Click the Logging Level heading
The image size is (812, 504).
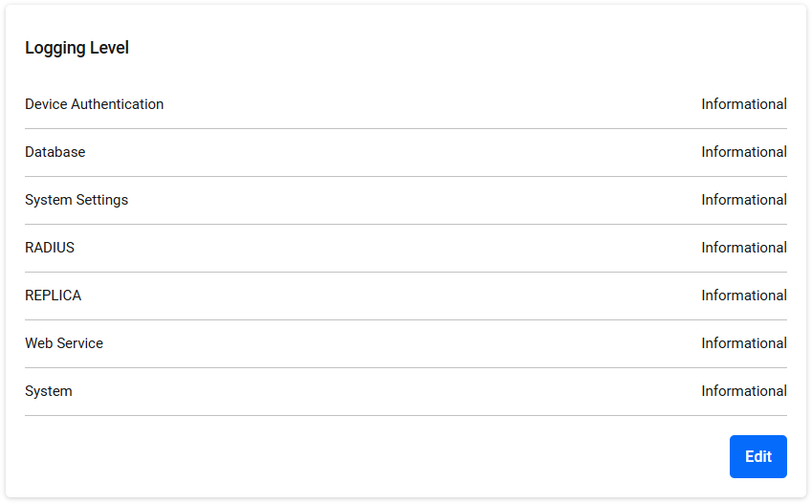click(77, 48)
